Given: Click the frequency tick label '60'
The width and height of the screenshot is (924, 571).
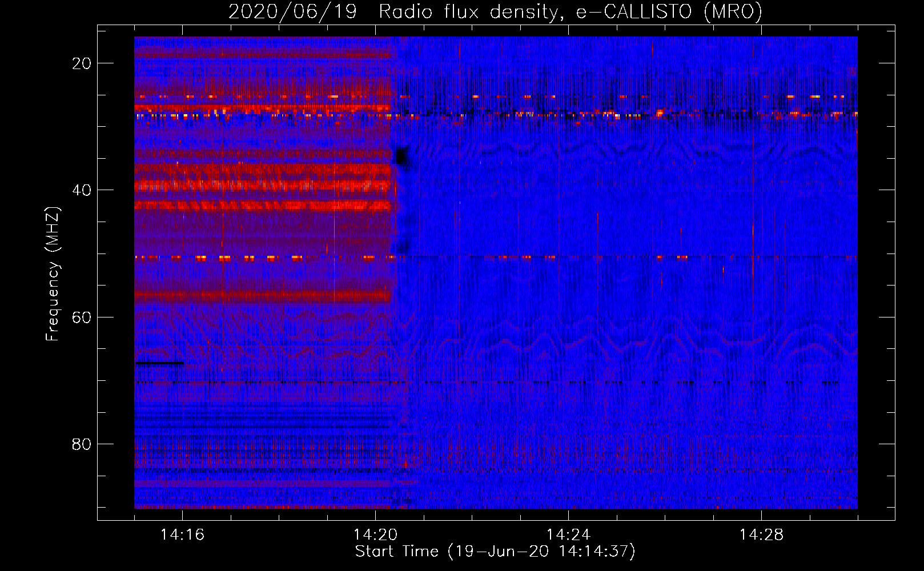Looking at the screenshot, I should tap(82, 317).
